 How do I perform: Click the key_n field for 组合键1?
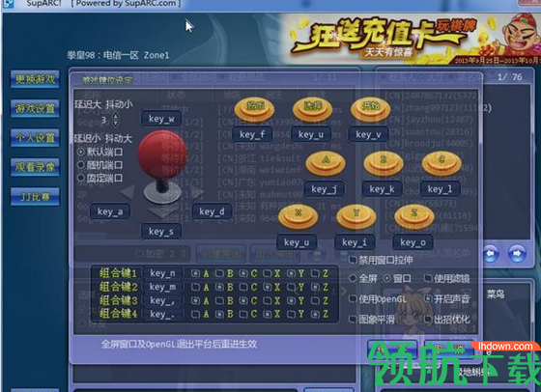point(162,273)
